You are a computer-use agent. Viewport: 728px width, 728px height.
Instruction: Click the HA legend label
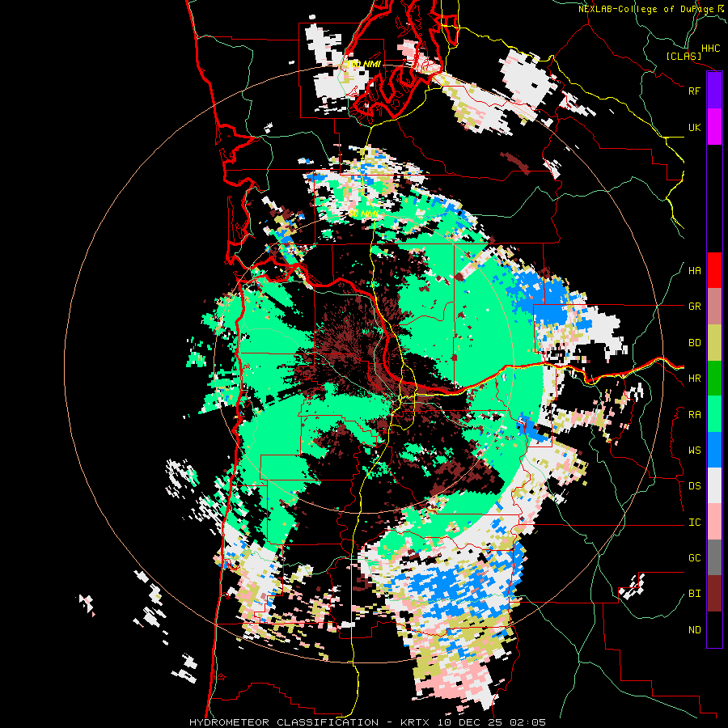tap(694, 271)
